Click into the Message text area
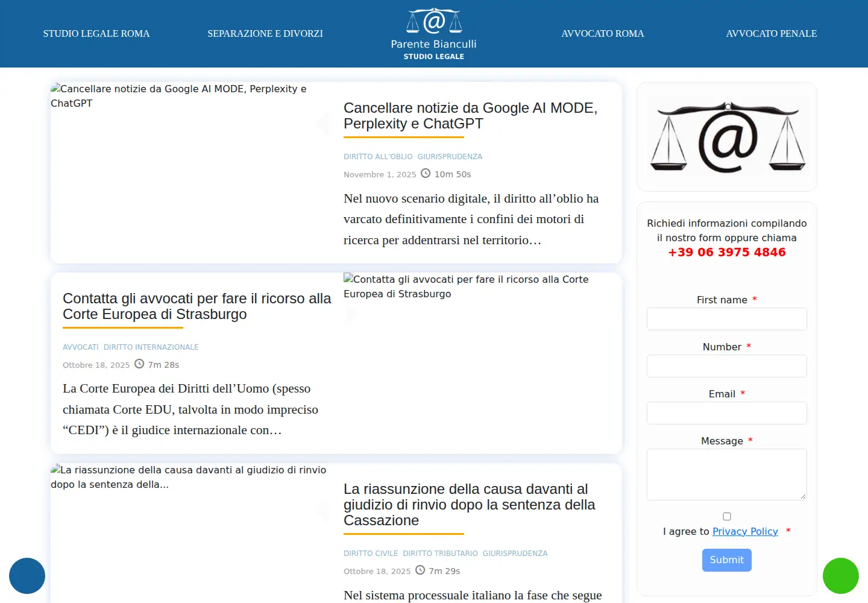Viewport: 868px width, 603px height. pyautogui.click(x=727, y=475)
